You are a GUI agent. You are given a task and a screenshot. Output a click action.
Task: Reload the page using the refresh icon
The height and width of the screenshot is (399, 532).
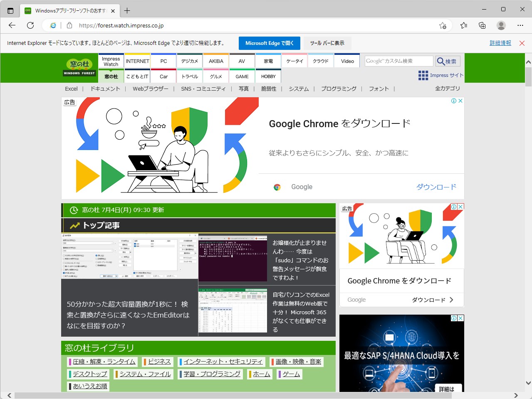[30, 25]
